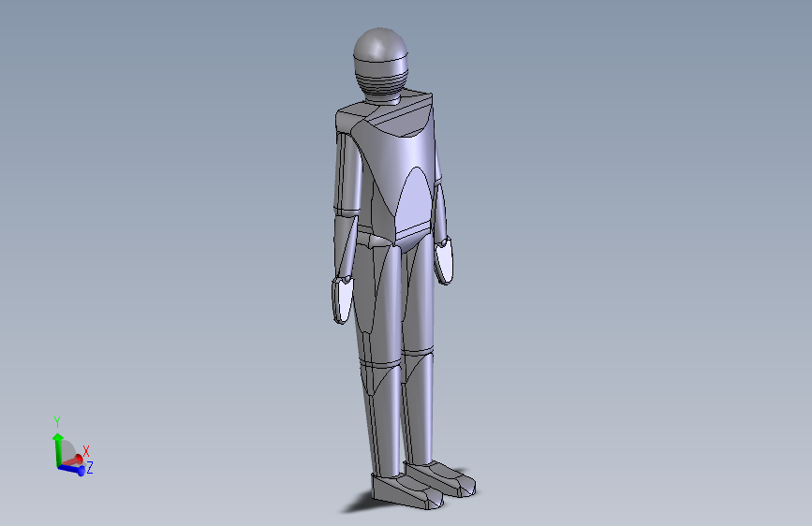Click the red X axis on orientation triad

[74, 460]
